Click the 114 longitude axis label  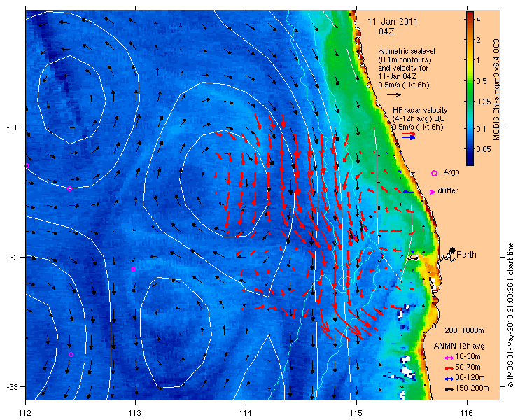[246, 413]
